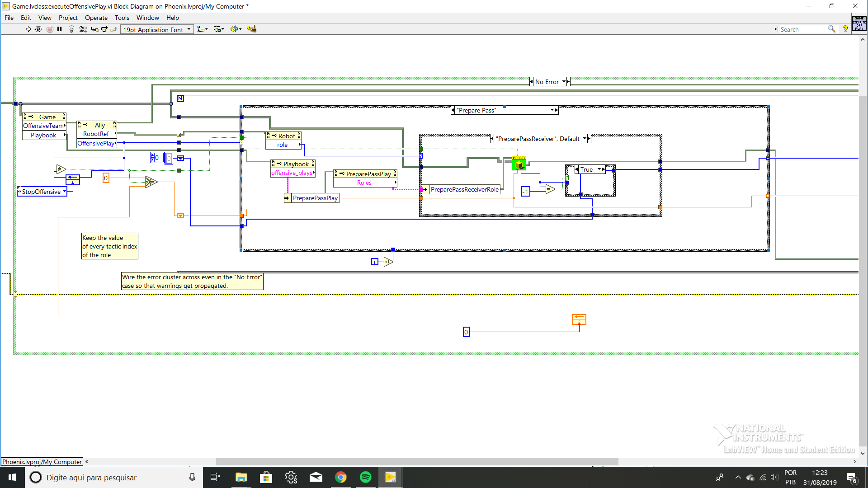Select the green PPR ROLE subVI icon
The image size is (868, 488).
[519, 163]
